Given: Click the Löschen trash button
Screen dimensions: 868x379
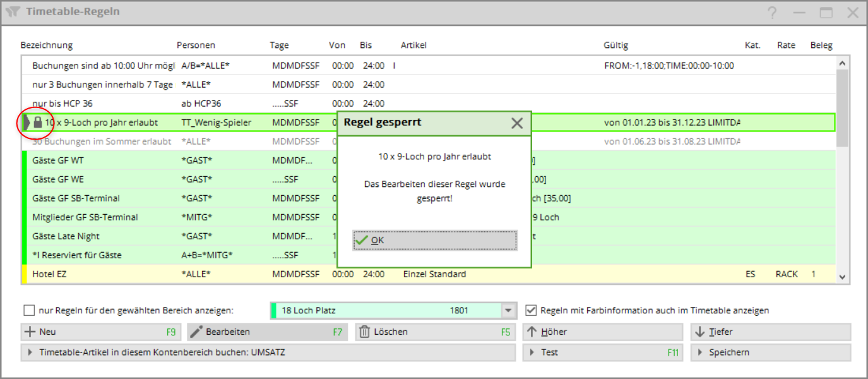Looking at the screenshot, I should tap(434, 332).
